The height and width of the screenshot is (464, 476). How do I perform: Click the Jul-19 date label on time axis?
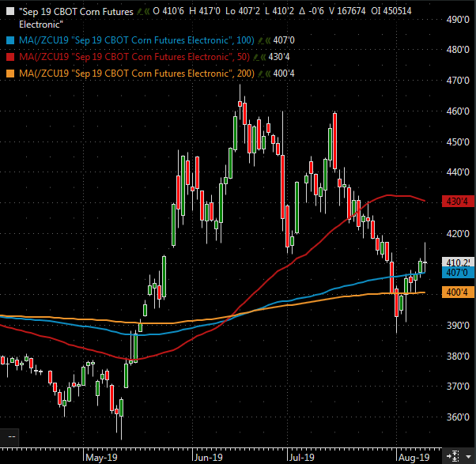coord(302,458)
